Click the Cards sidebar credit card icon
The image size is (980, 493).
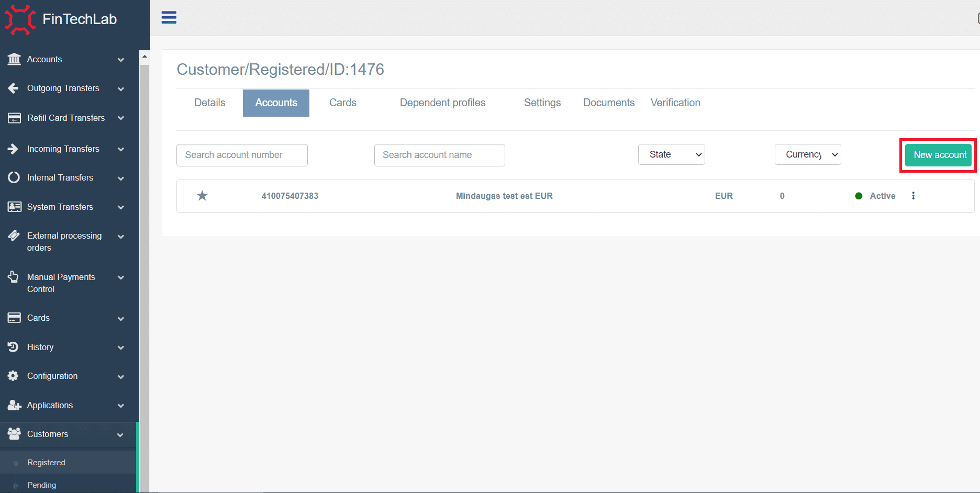tap(14, 318)
